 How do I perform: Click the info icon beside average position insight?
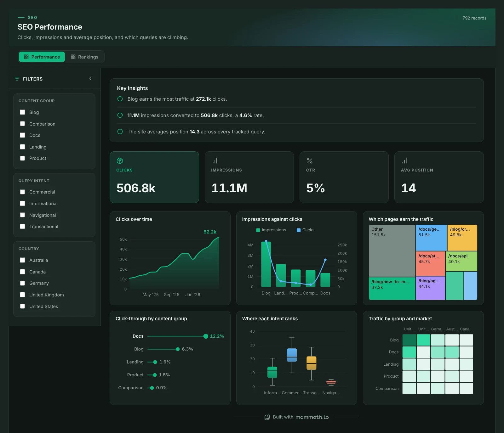tap(120, 132)
